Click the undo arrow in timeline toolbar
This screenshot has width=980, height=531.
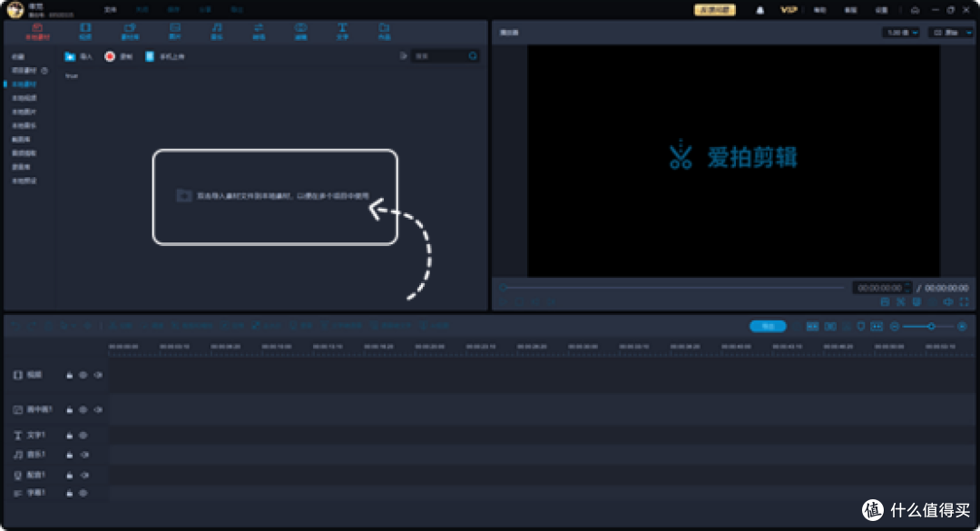[x=17, y=327]
